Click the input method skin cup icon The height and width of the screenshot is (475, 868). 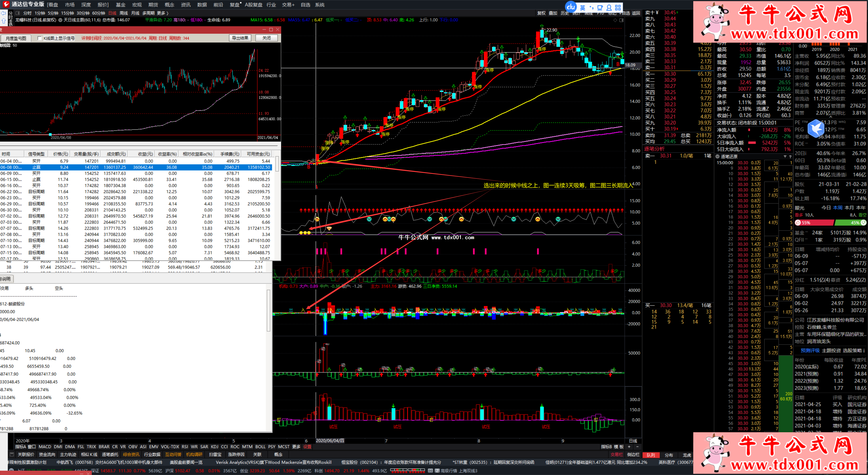600,7
